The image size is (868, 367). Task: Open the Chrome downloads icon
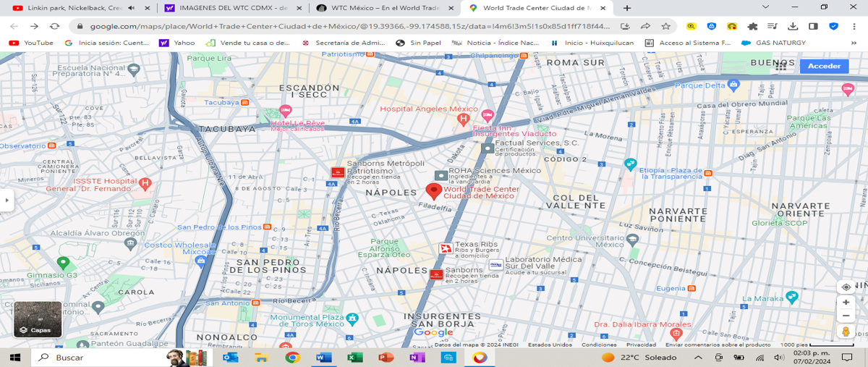[793, 26]
